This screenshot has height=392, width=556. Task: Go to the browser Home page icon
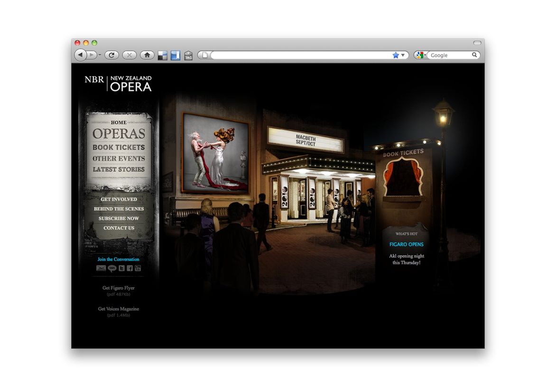pos(147,55)
